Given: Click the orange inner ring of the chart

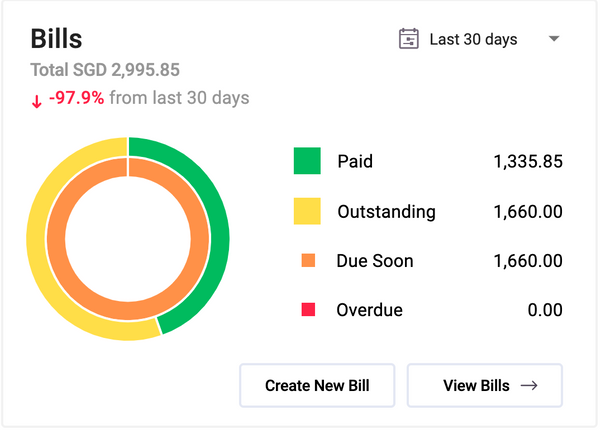Looking at the screenshot, I should 128,300.
